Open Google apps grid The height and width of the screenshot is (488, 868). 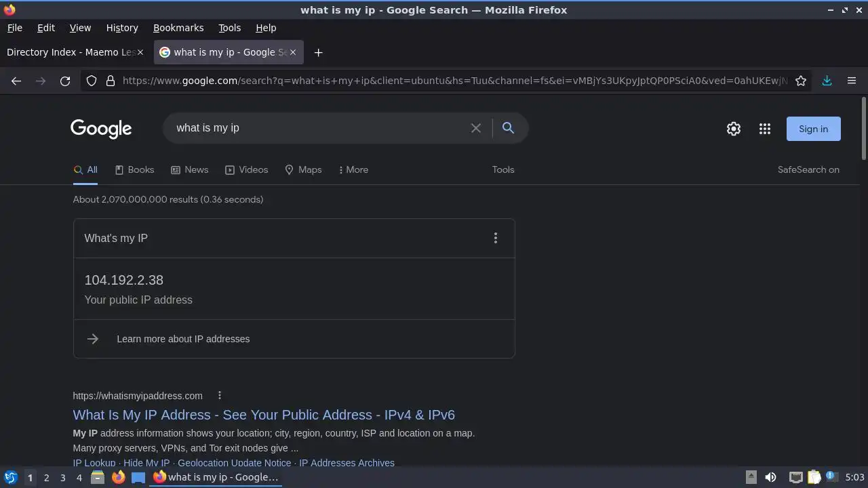click(x=765, y=129)
